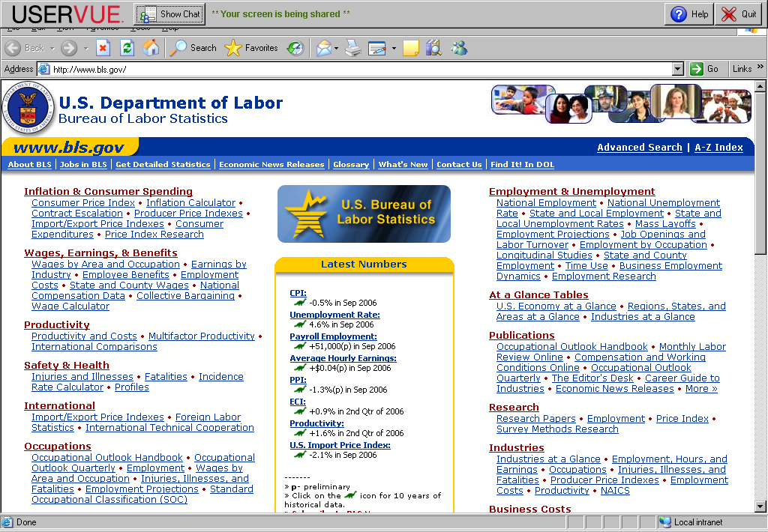Screen dimensions: 768x532
Task: Click the Advanced Search link
Action: coord(639,148)
